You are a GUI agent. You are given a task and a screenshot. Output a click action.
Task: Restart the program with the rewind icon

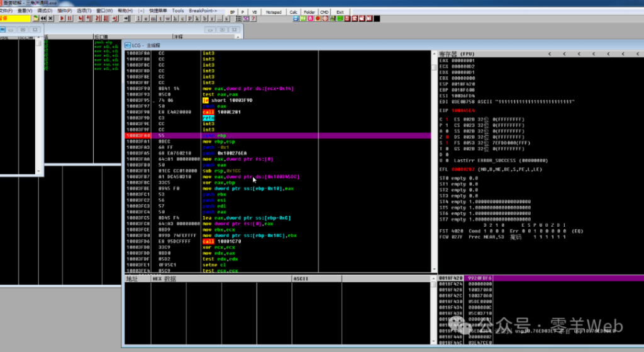[43, 18]
